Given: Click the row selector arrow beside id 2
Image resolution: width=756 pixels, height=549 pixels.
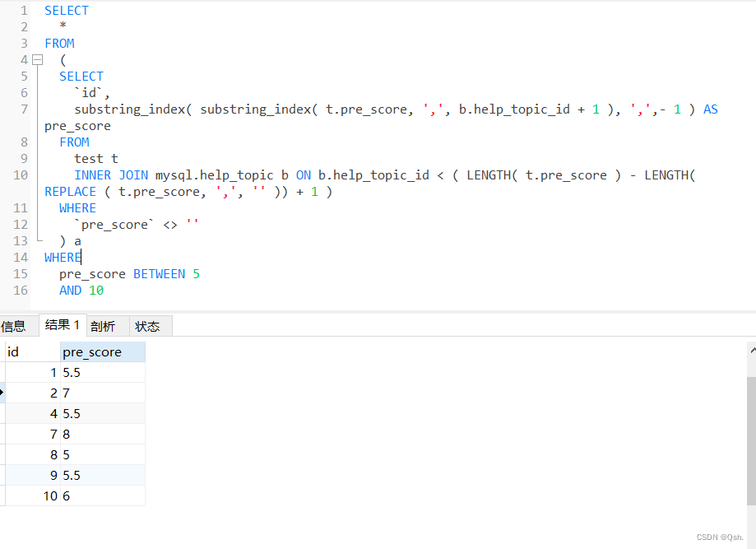Looking at the screenshot, I should click(3, 393).
